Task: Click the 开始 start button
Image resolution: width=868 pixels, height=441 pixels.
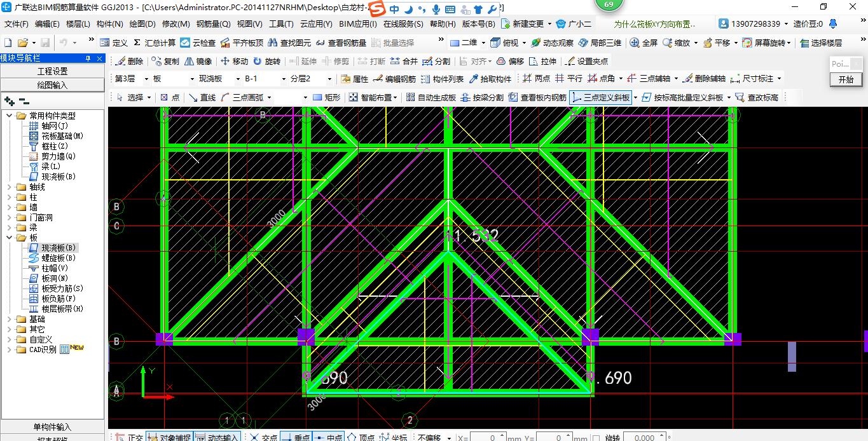Action: tap(846, 79)
